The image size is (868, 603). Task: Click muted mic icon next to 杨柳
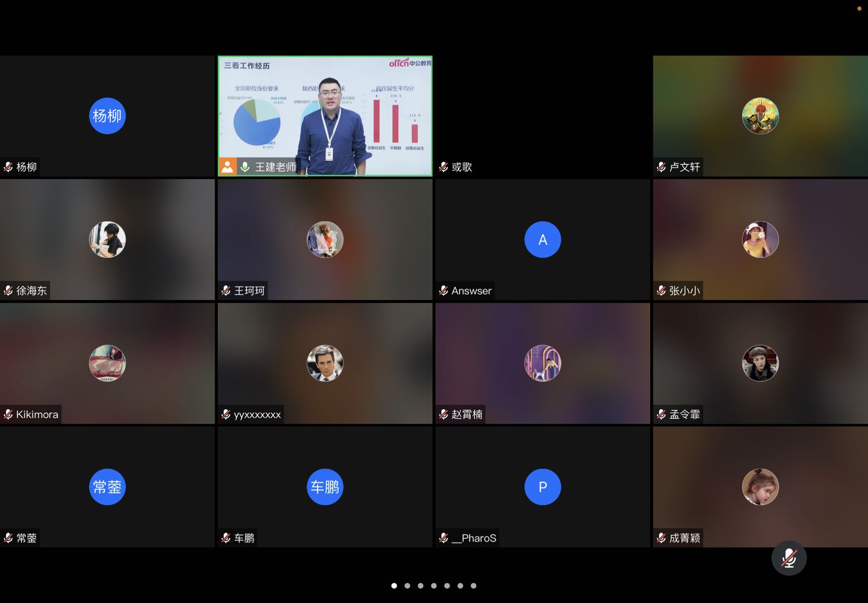[x=8, y=167]
